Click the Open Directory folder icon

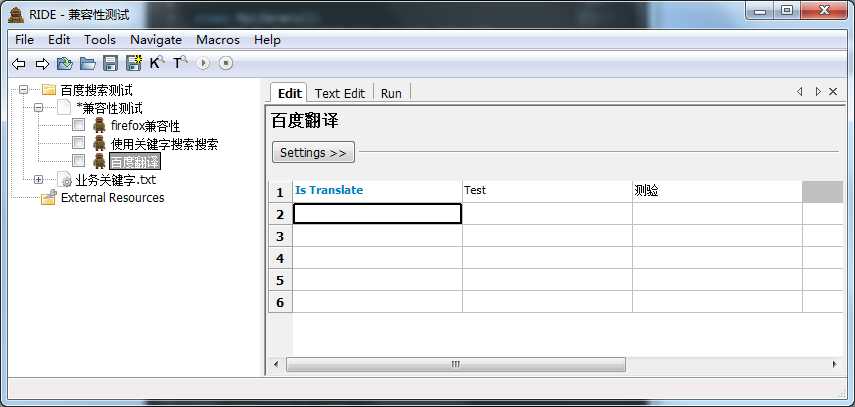[88, 64]
